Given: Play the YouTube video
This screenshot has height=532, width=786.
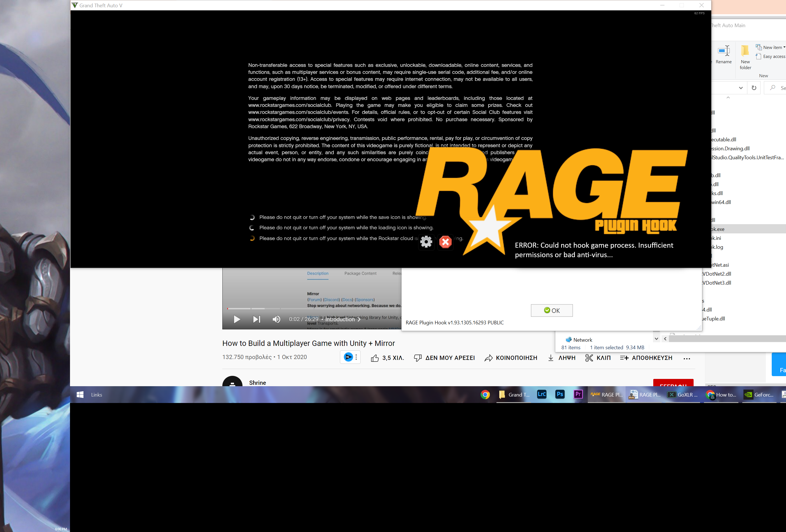Looking at the screenshot, I should click(x=237, y=319).
